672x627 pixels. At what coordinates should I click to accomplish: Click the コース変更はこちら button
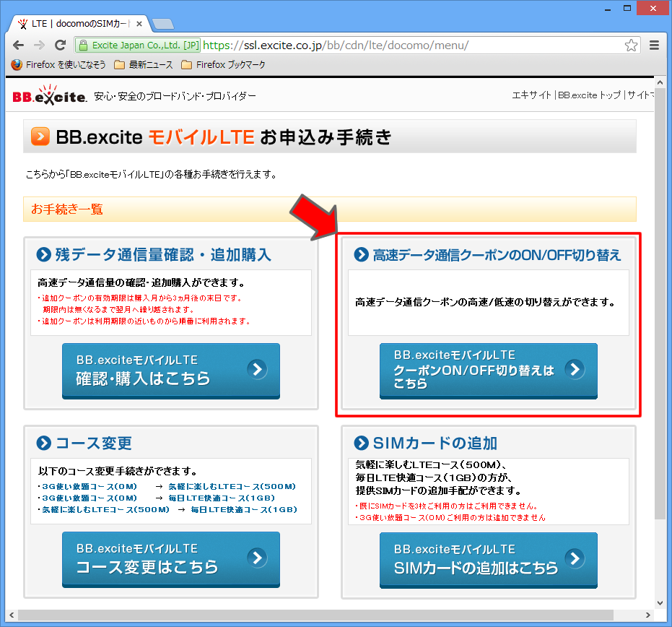(x=171, y=560)
